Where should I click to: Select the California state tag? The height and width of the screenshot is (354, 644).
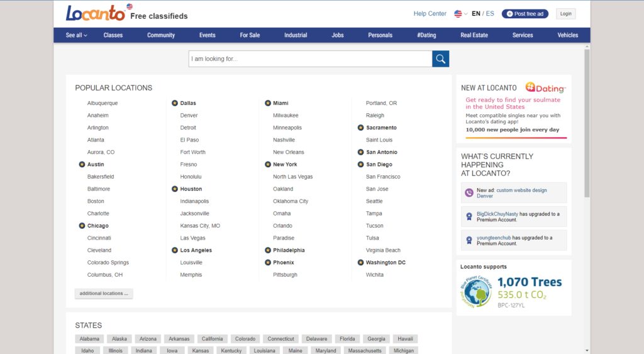(212, 339)
